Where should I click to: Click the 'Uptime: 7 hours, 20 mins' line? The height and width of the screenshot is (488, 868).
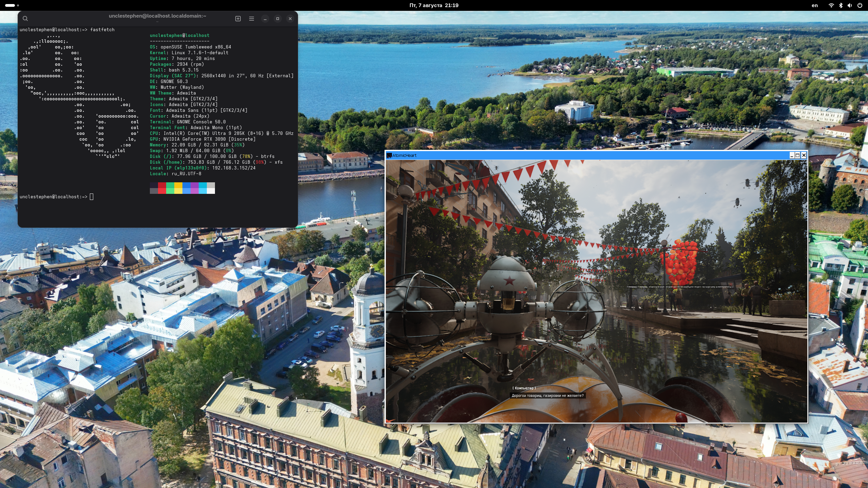pyautogui.click(x=182, y=59)
